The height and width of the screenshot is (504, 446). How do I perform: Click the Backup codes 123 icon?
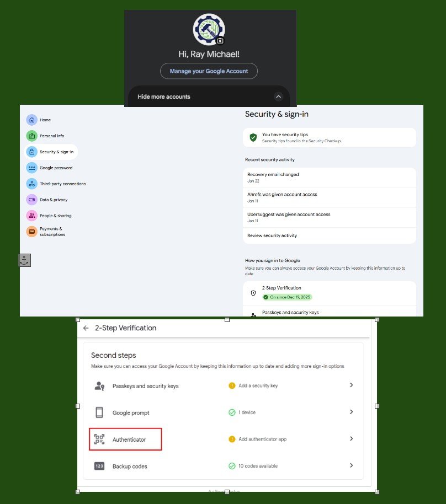click(98, 466)
